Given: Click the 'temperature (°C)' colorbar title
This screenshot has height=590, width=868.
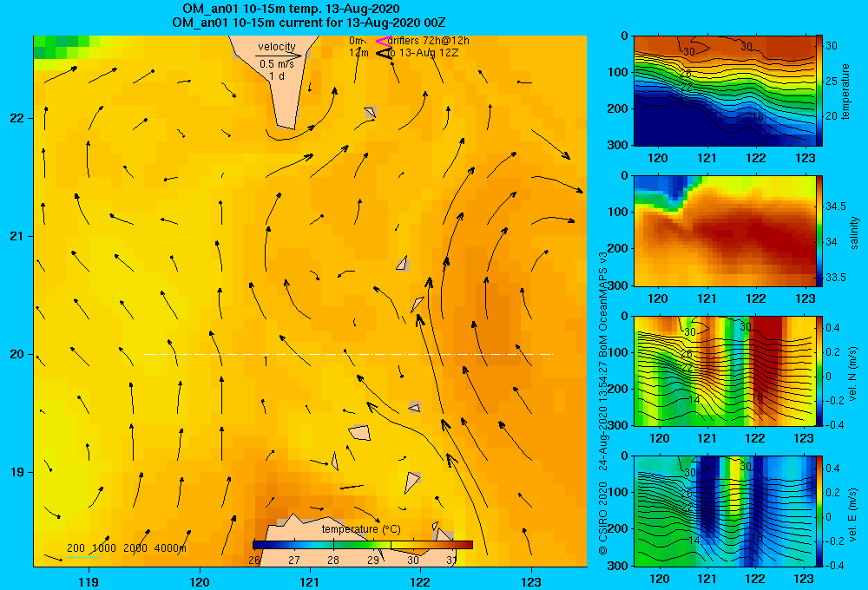Looking at the screenshot, I should [361, 529].
